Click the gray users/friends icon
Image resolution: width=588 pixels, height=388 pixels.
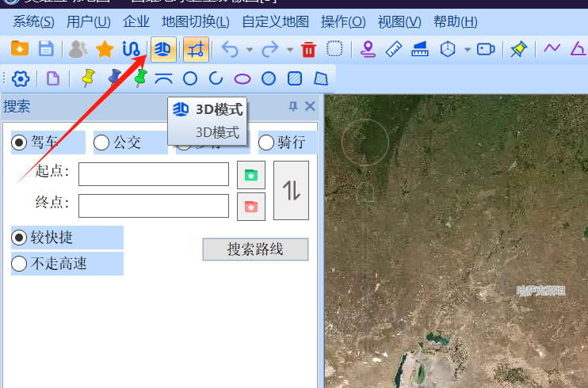[78, 49]
